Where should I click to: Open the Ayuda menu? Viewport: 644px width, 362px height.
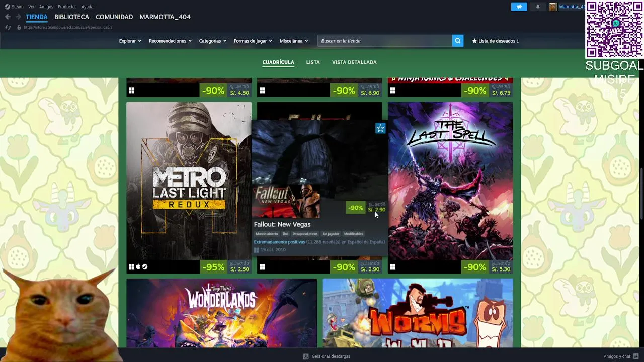click(x=87, y=7)
